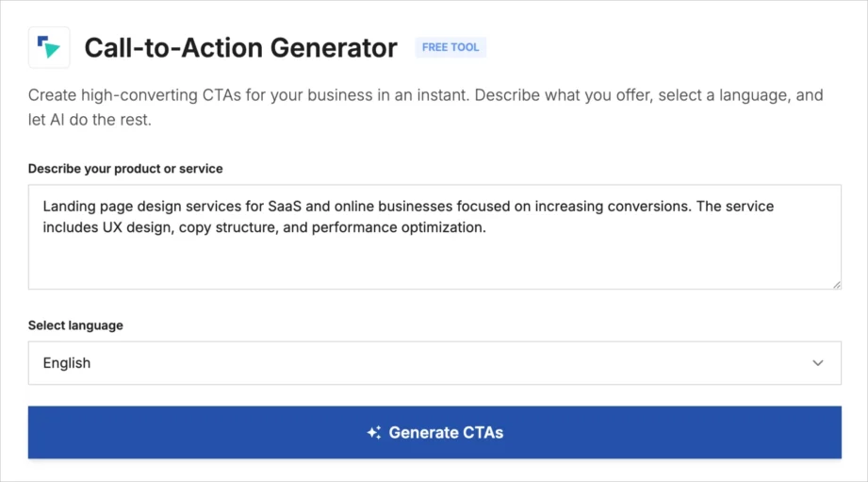Click the FREE TOOL badge
Viewport: 868px width, 482px height.
point(450,47)
